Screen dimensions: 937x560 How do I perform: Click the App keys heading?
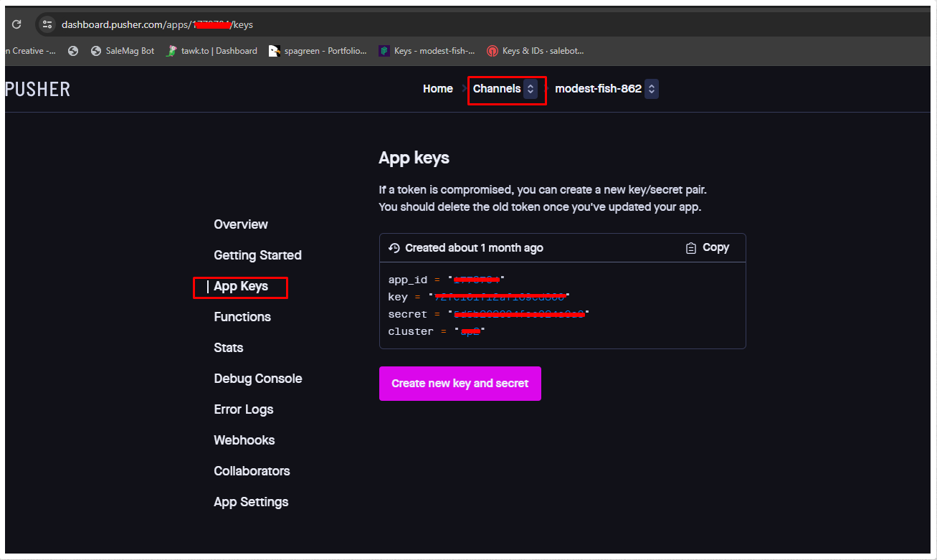click(414, 158)
